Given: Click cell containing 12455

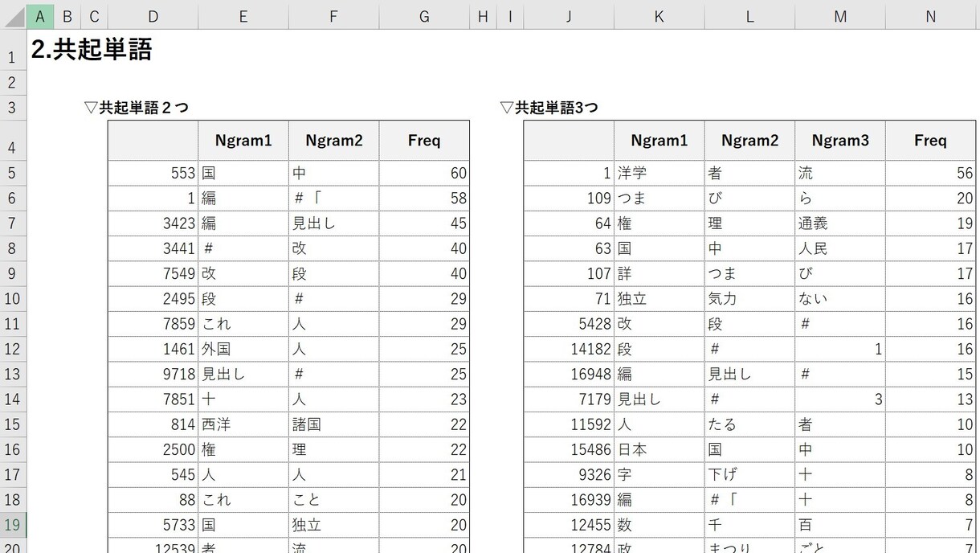Looking at the screenshot, I should tap(569, 525).
